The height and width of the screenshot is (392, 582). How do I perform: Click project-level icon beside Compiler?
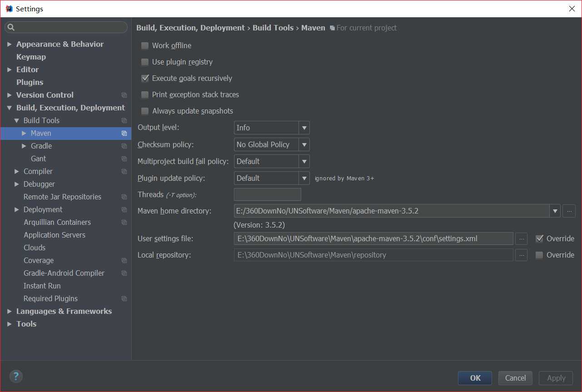124,171
